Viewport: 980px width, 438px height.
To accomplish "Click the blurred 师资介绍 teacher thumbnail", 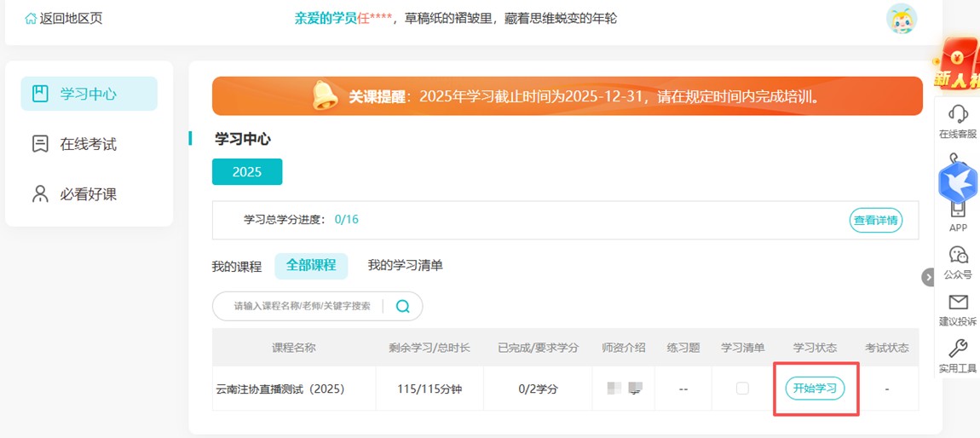I will coord(625,388).
